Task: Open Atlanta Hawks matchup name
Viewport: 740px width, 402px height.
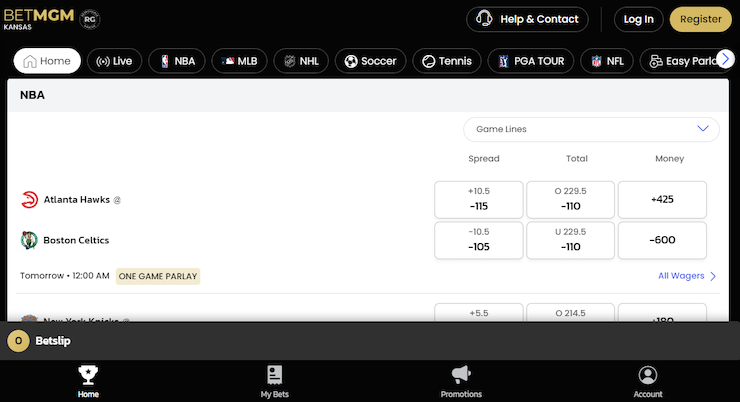Action: [76, 200]
